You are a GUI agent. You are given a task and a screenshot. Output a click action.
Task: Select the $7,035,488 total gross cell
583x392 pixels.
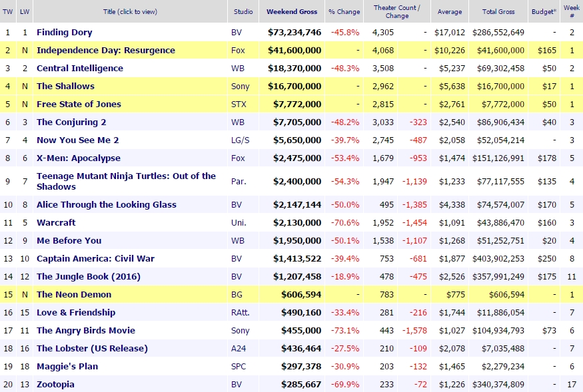tap(503, 349)
